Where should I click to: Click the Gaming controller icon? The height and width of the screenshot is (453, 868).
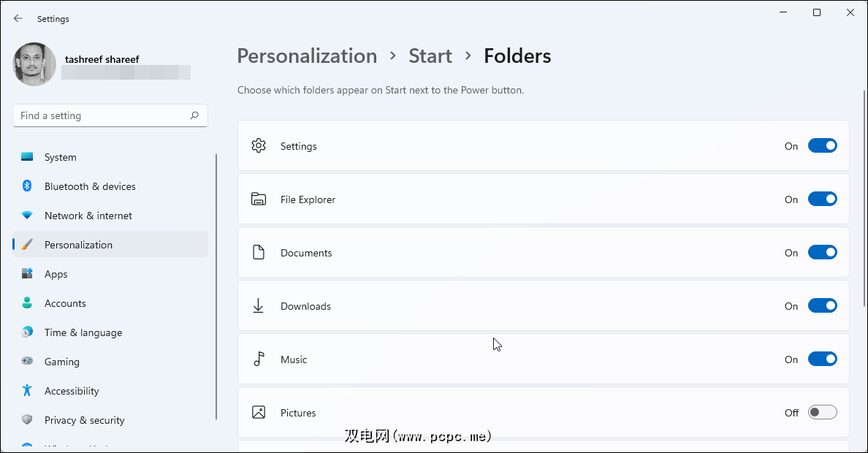[27, 362]
